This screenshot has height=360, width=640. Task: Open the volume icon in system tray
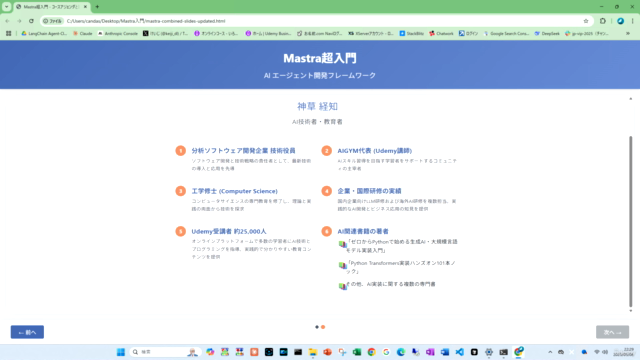[x=605, y=352]
